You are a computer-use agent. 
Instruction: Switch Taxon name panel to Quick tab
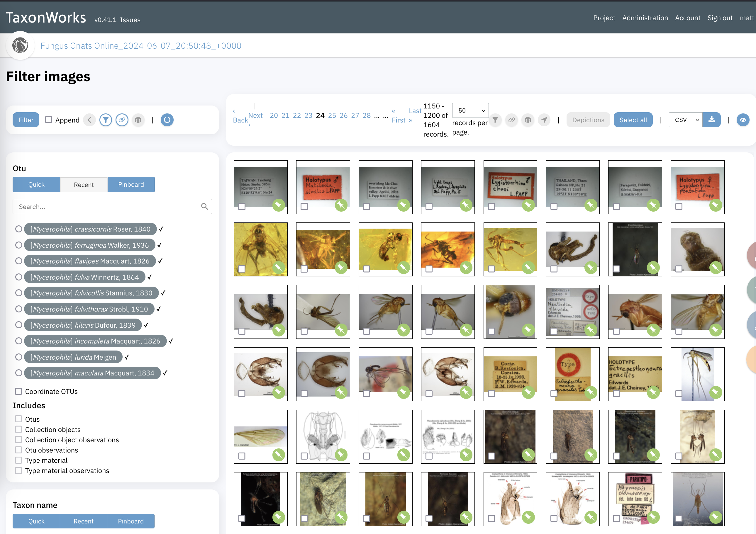click(x=36, y=521)
